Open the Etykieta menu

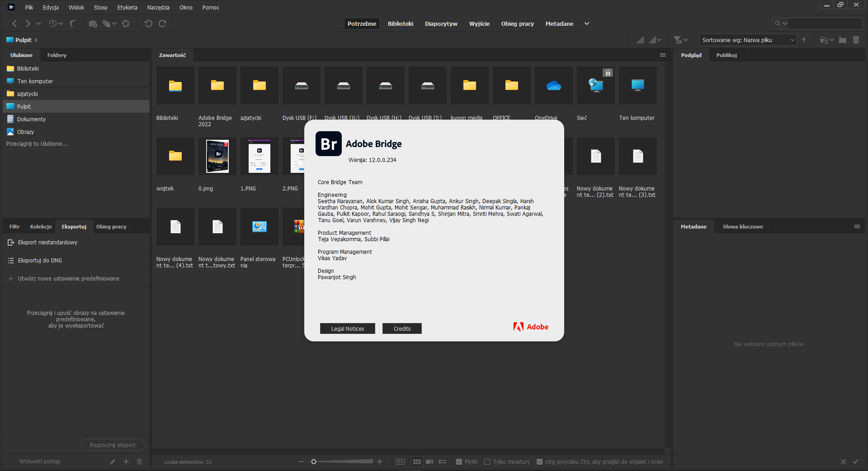tap(127, 8)
